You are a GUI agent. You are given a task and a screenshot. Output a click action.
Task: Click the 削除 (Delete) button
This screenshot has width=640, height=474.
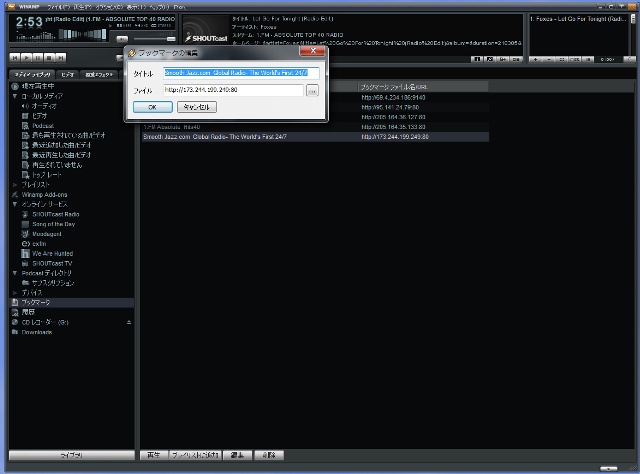coord(269,455)
